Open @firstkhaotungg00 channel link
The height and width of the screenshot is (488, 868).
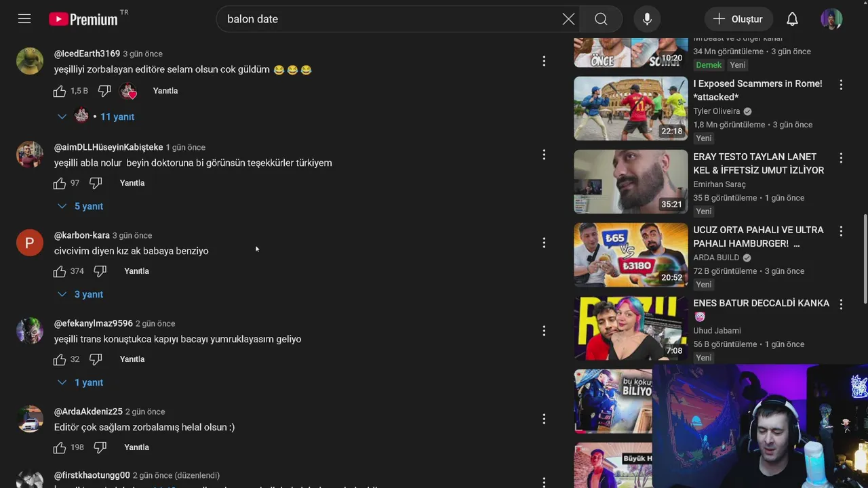(92, 475)
